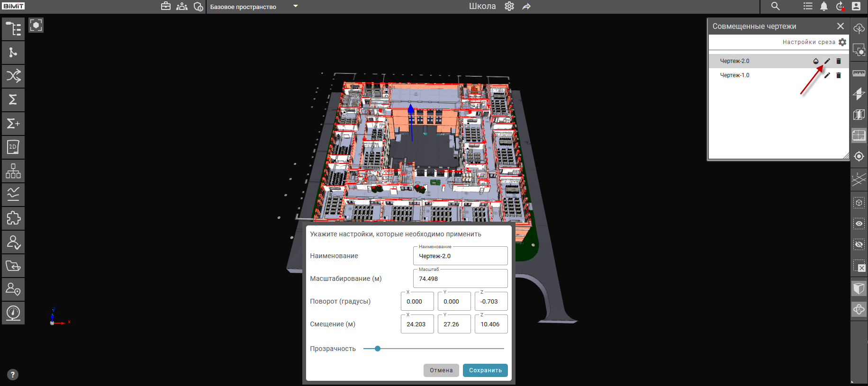The height and width of the screenshot is (386, 868).
Task: Click the sigma summation tool in sidebar
Action: pos(13,100)
